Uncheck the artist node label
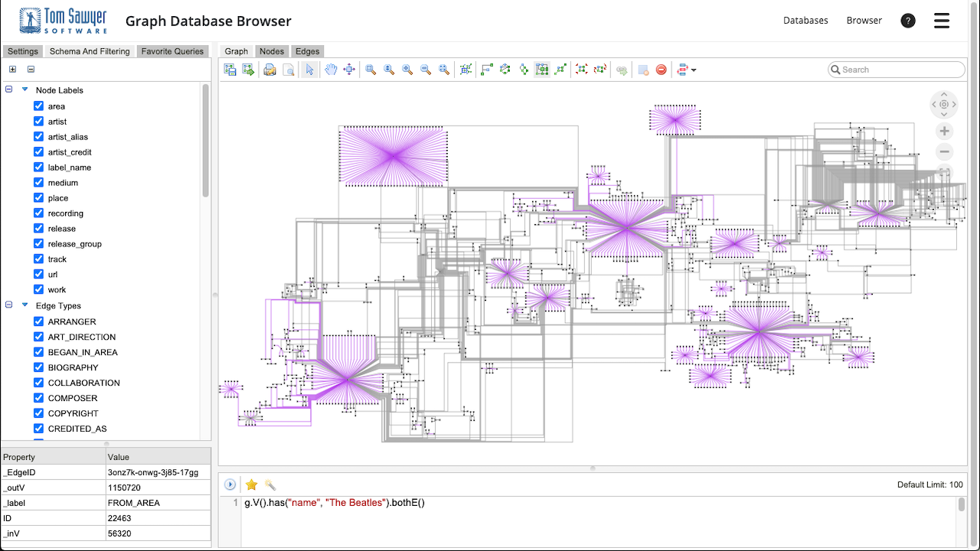The width and height of the screenshot is (980, 551). tap(38, 121)
